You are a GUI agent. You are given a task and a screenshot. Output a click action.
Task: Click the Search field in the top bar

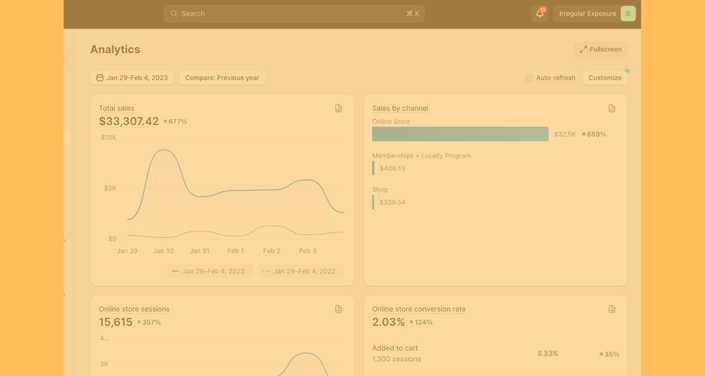pos(294,13)
